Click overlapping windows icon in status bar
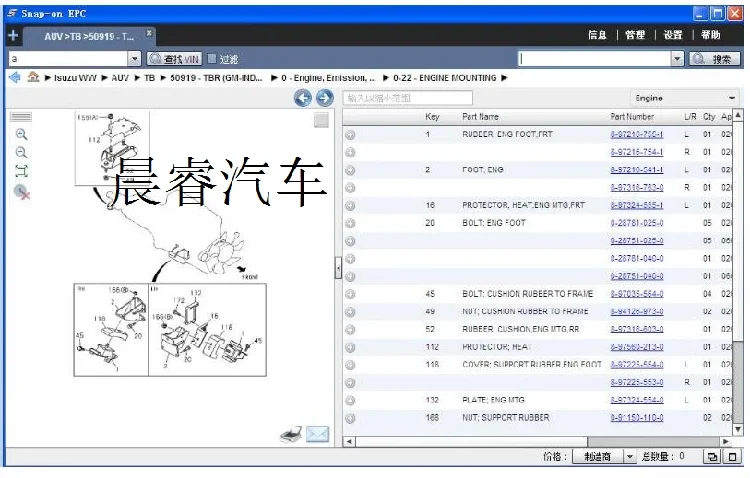The width and height of the screenshot is (750, 478). pos(712,456)
